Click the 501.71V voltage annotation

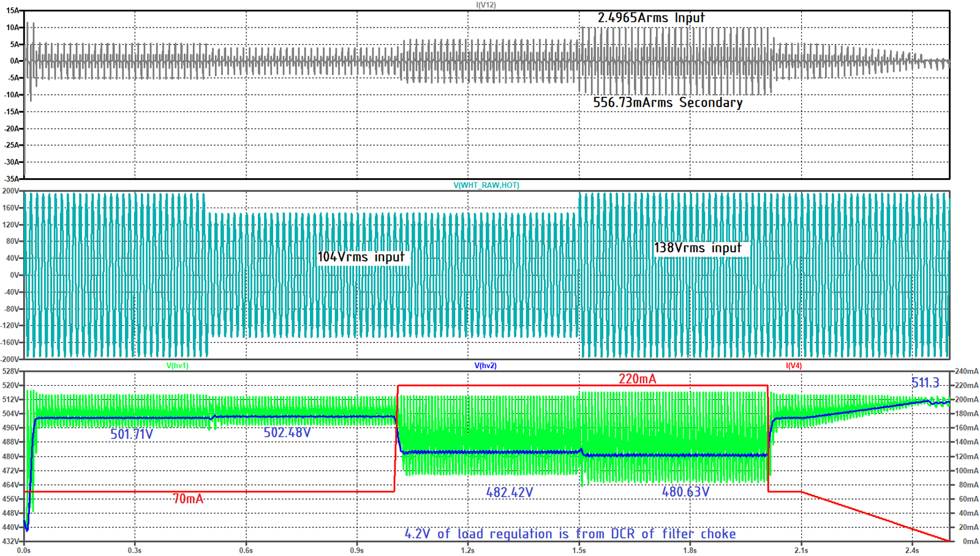point(132,434)
